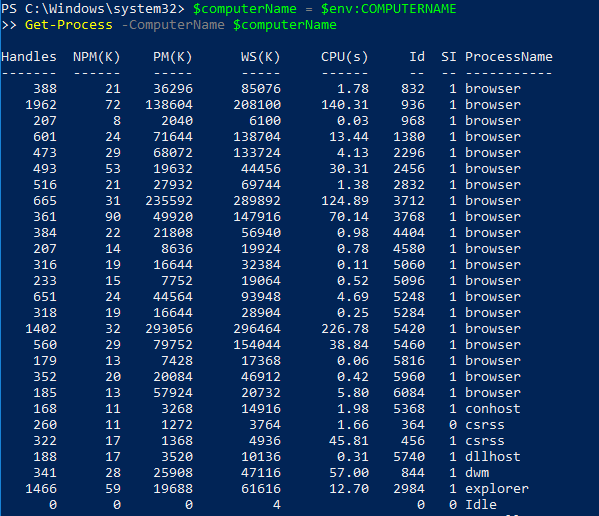599x516 pixels.
Task: Select process Id 2456
Action: click(x=409, y=169)
